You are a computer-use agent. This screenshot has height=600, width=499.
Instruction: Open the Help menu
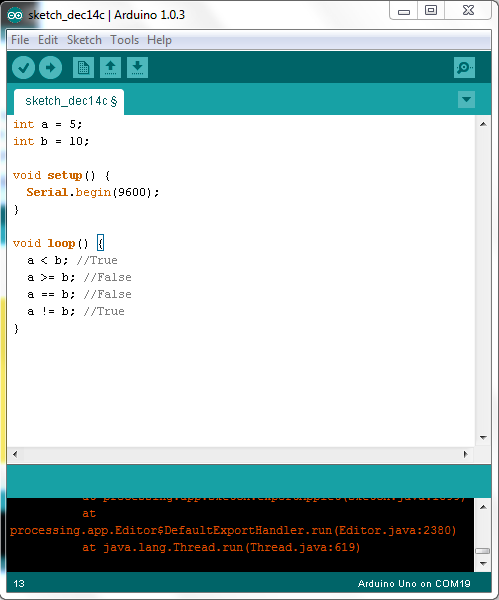pos(159,40)
